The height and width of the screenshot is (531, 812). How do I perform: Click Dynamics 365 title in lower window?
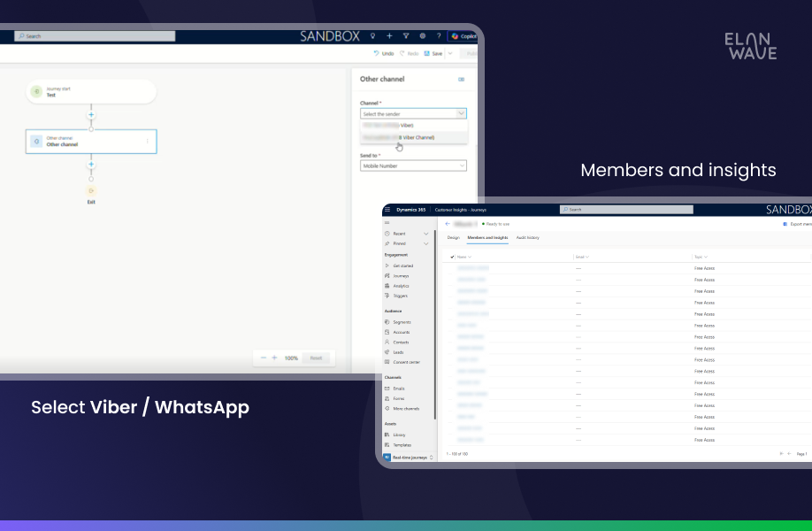(410, 210)
